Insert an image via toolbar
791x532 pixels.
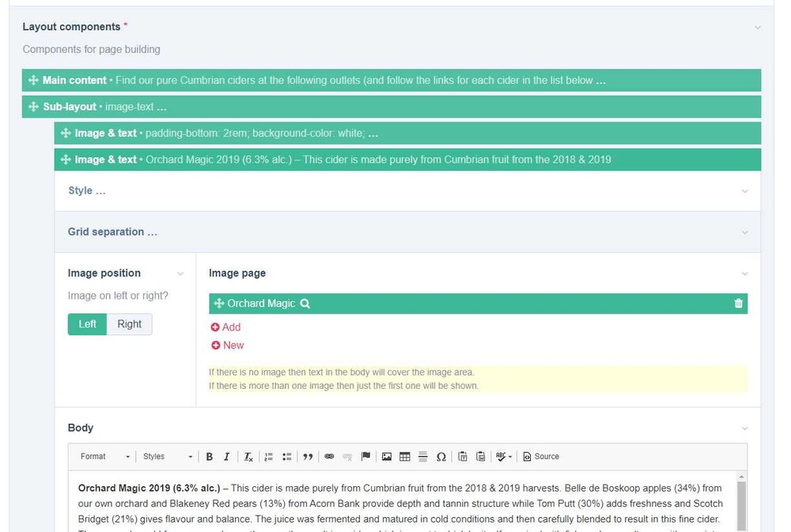coord(387,457)
